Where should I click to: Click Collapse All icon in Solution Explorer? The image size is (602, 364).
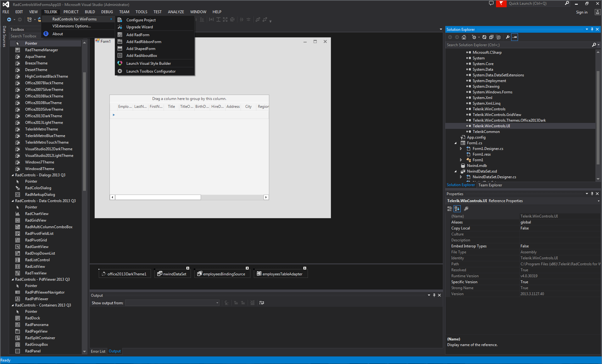coord(491,37)
